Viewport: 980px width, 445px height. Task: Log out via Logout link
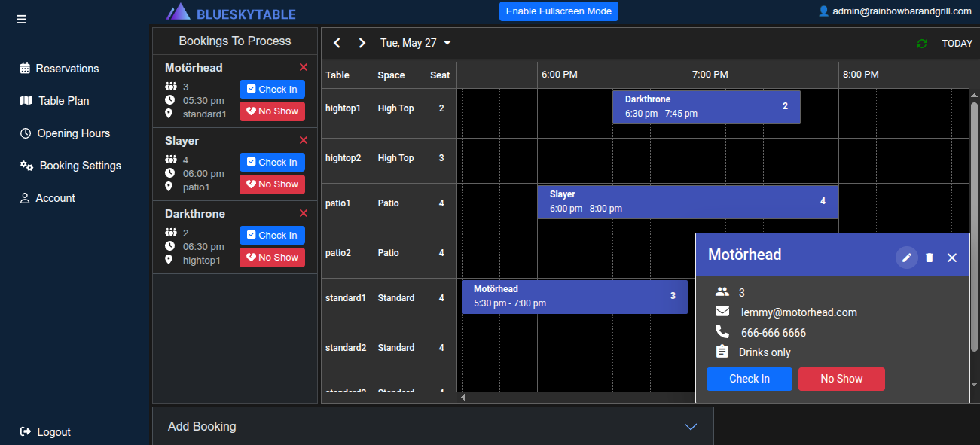point(45,432)
